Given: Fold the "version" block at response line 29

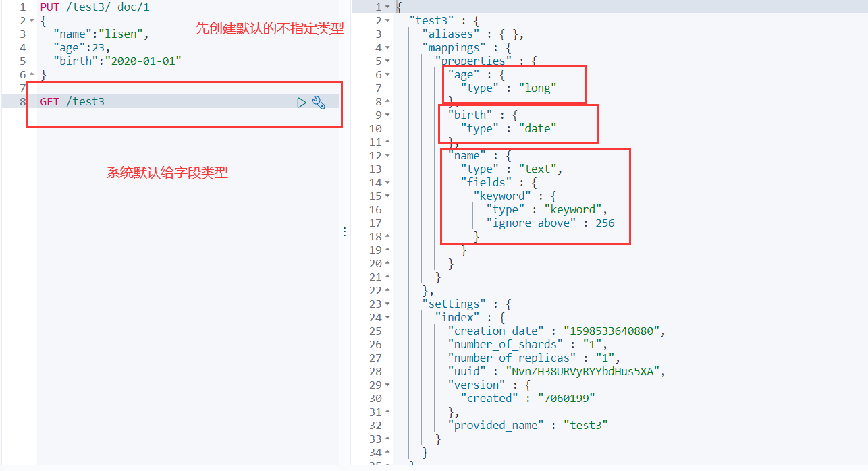Looking at the screenshot, I should pos(387,385).
